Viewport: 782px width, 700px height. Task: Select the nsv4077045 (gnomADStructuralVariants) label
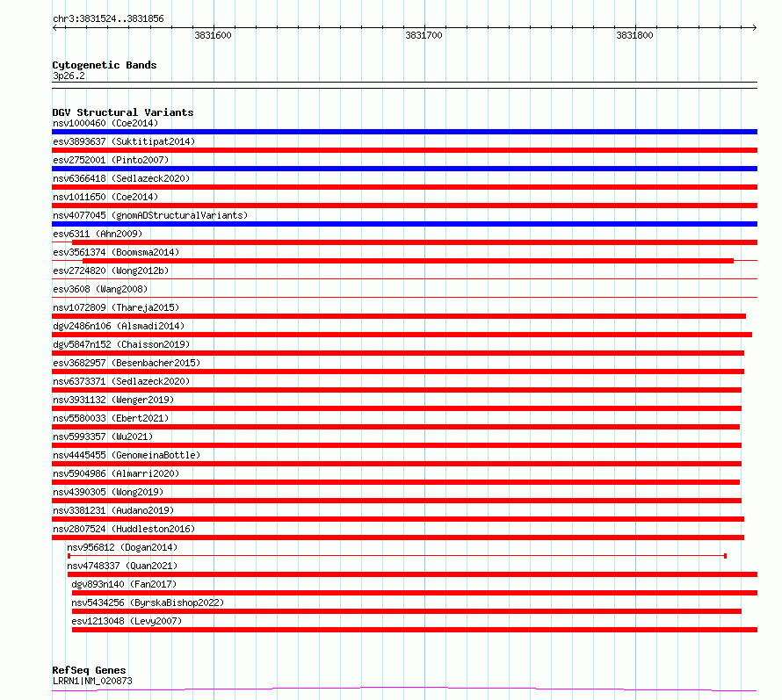(x=150, y=215)
